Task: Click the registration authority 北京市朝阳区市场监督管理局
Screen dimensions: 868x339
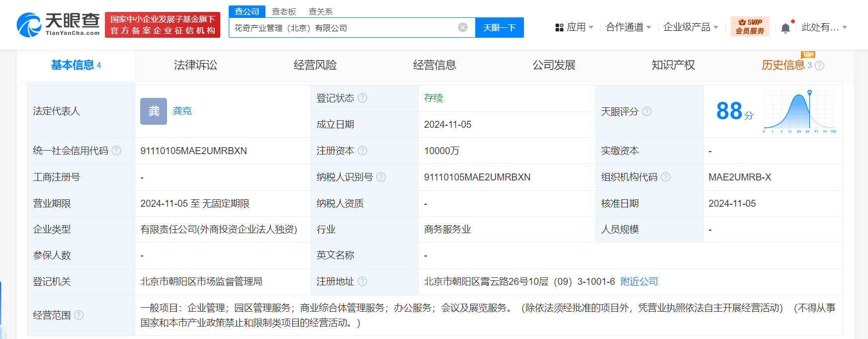Action: click(201, 281)
